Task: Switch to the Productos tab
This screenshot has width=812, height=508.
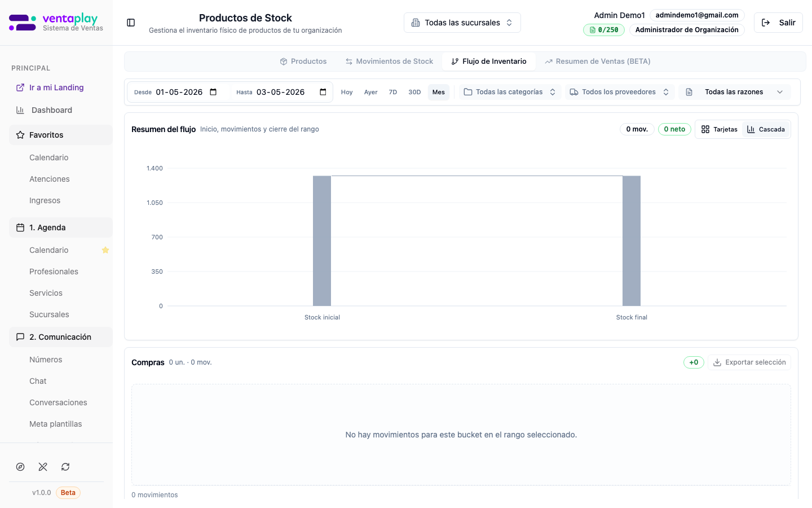Action: [303, 62]
